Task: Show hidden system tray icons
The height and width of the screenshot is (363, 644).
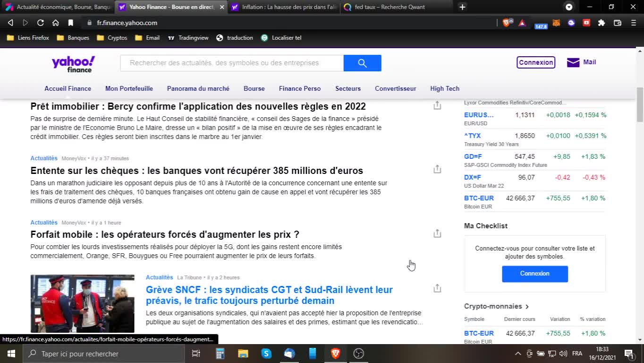Action: 518,354
